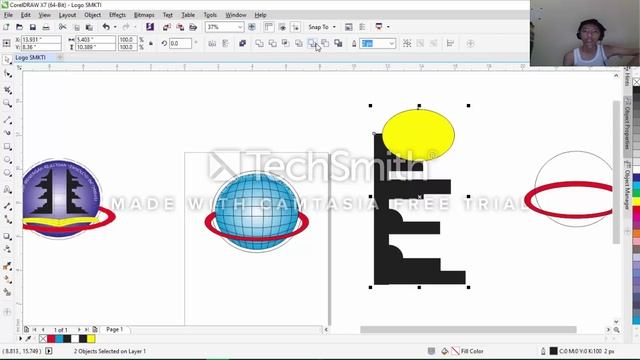
Task: Expand the document palette flyout arrow
Action: coord(20,339)
